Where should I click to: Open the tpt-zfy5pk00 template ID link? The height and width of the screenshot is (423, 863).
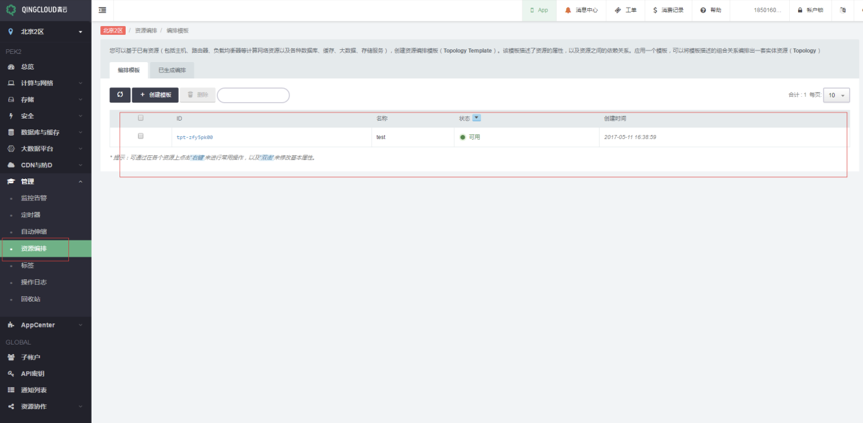194,137
